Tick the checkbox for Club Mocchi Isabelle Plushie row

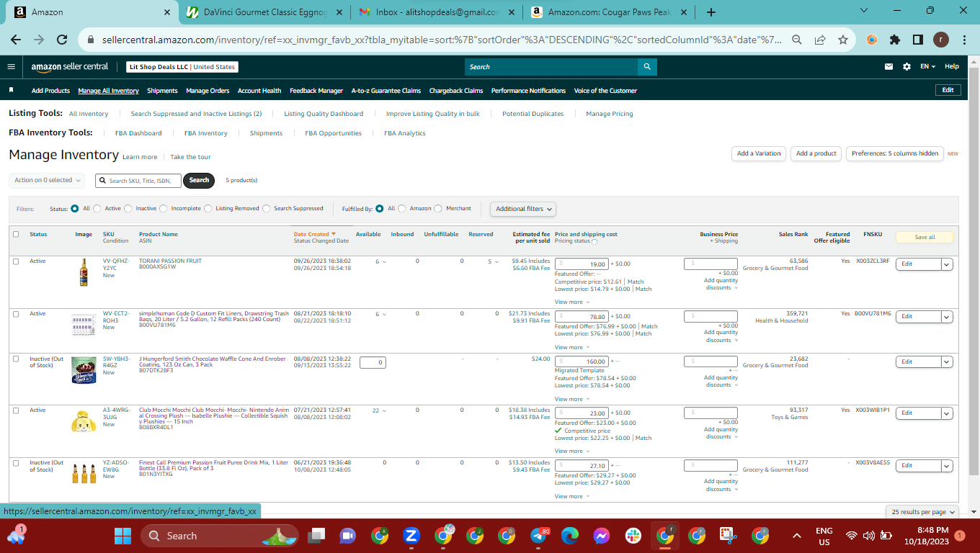(16, 410)
